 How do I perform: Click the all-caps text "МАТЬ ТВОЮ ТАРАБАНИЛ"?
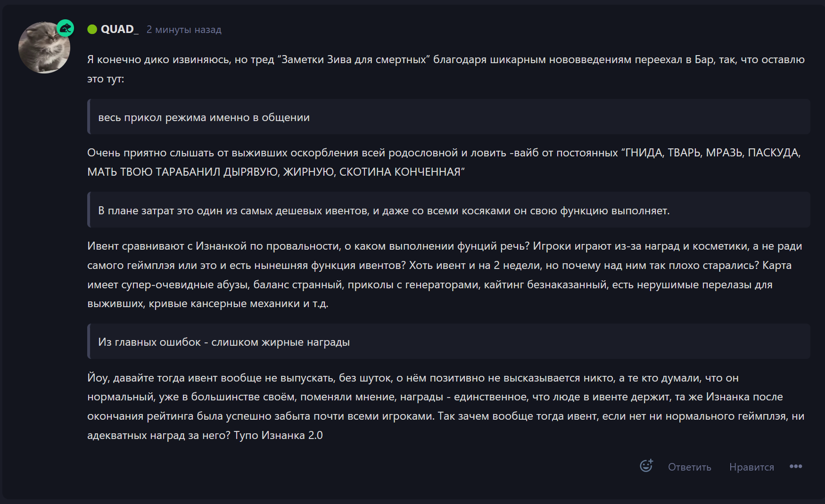click(154, 172)
